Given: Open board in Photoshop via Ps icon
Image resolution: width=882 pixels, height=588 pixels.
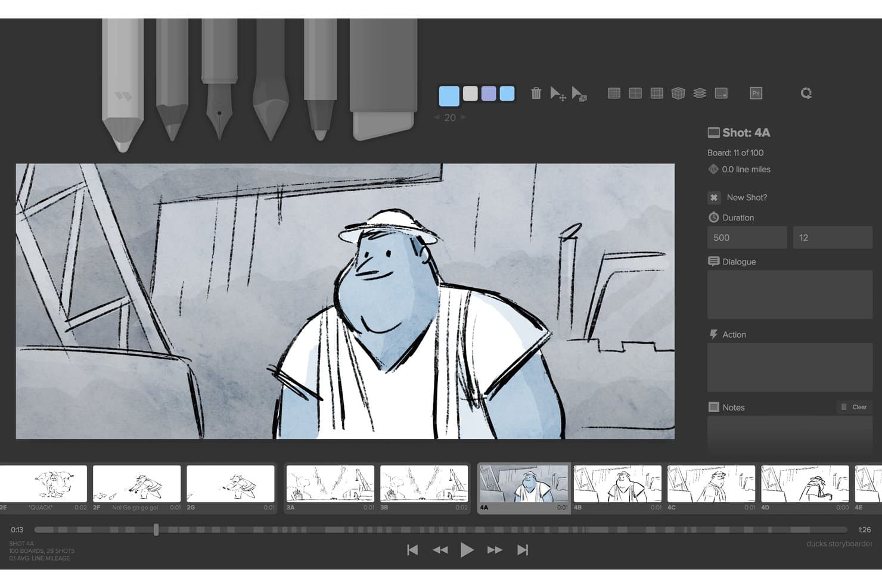Looking at the screenshot, I should tap(756, 93).
